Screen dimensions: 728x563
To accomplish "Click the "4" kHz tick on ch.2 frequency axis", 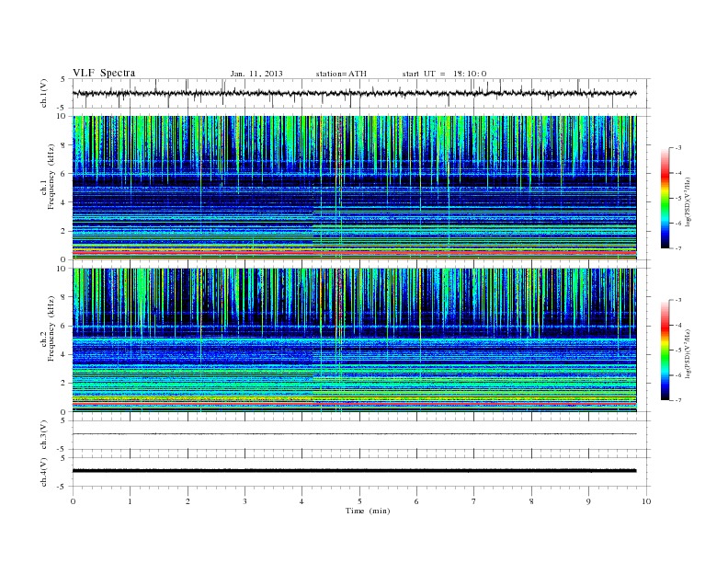I will click(x=63, y=355).
